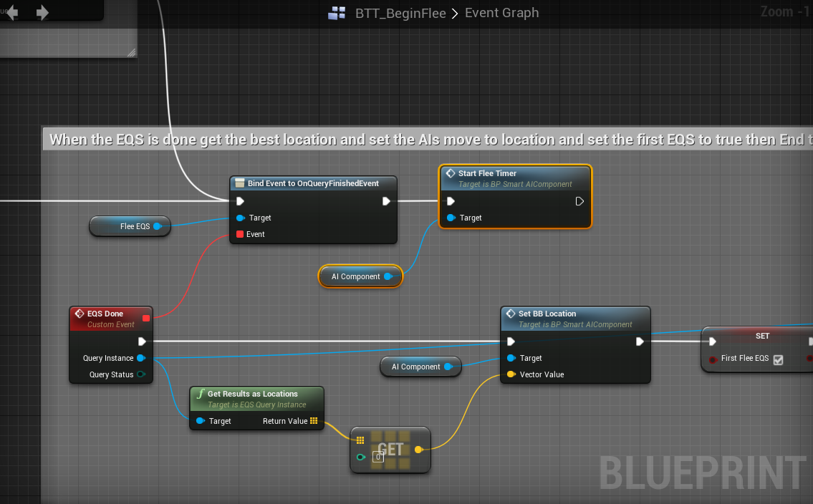813x504 pixels.
Task: Select the Flee EQS variable node
Action: click(x=130, y=226)
